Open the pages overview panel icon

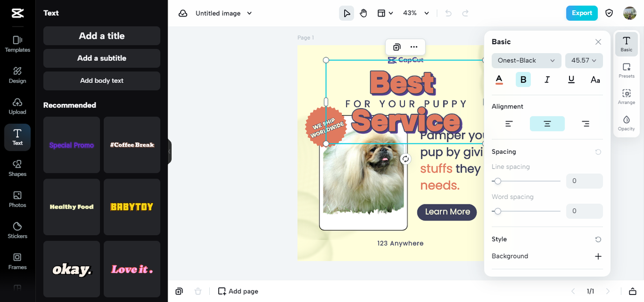click(x=632, y=291)
